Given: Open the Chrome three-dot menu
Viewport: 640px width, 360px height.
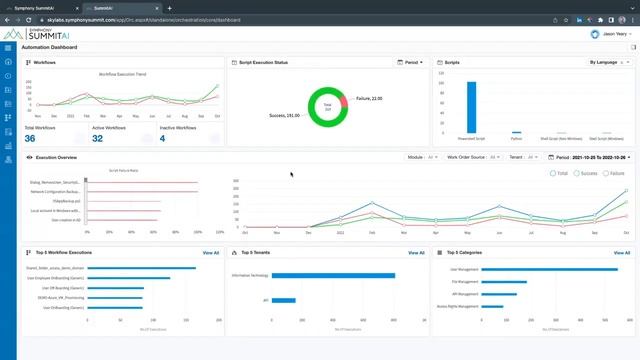Looking at the screenshot, I should [x=633, y=20].
